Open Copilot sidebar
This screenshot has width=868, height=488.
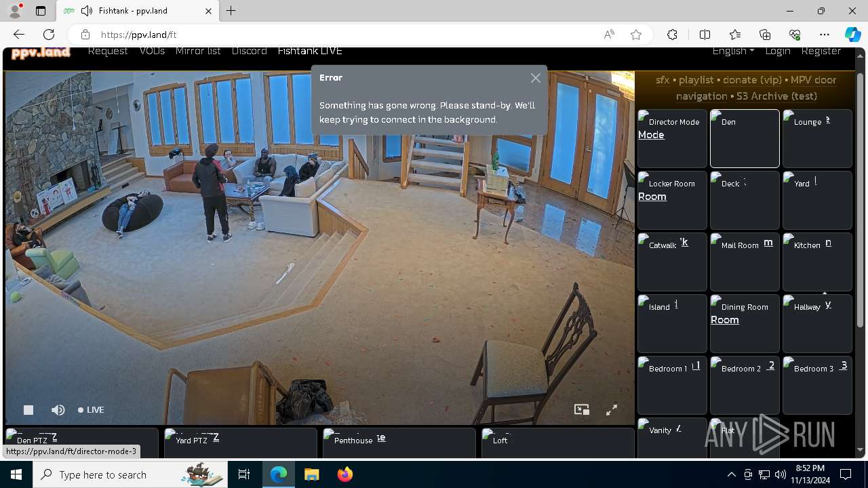852,35
